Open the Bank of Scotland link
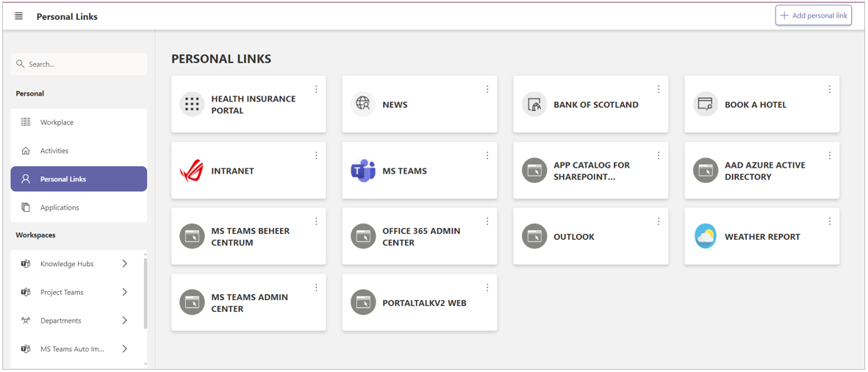The image size is (868, 372). tap(590, 104)
